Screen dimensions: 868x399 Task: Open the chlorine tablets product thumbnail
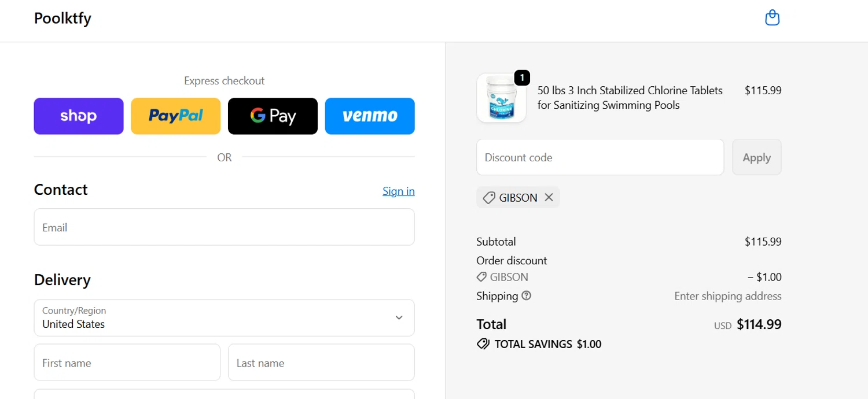(501, 98)
